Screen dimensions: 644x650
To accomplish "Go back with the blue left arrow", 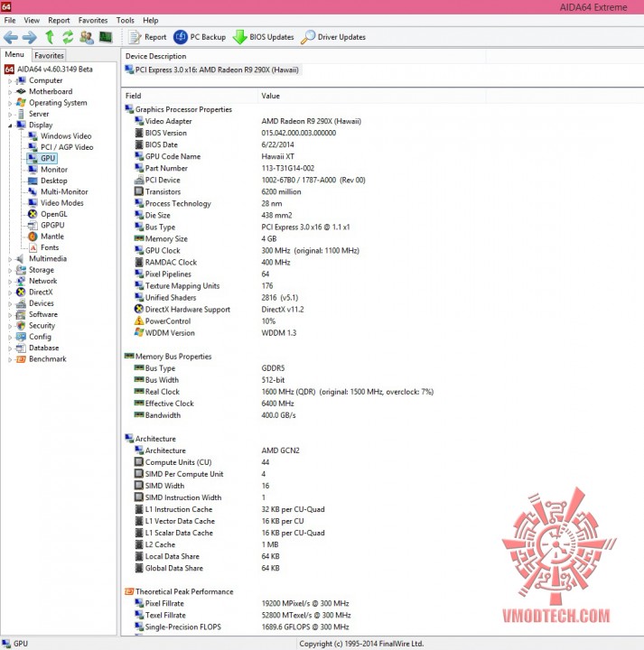I will pyautogui.click(x=11, y=37).
